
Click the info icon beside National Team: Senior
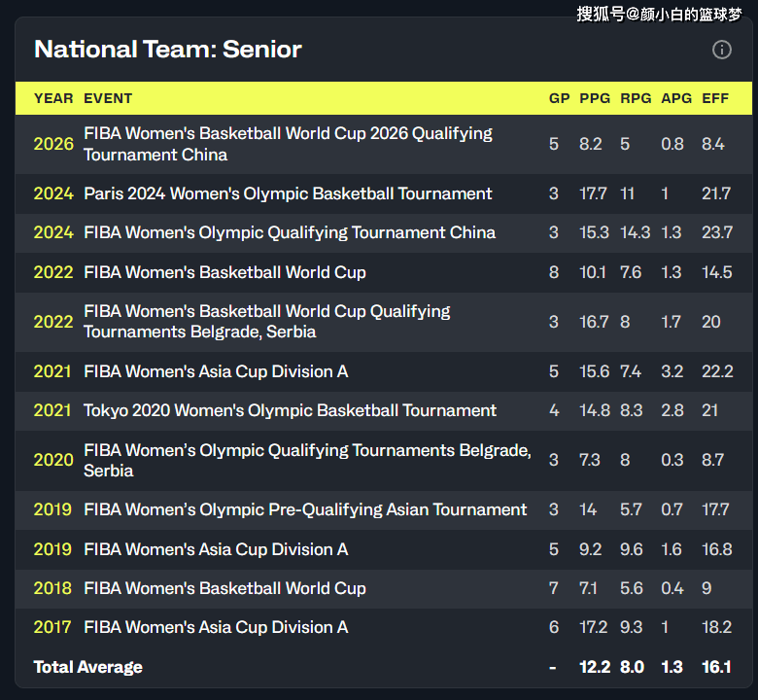click(722, 50)
